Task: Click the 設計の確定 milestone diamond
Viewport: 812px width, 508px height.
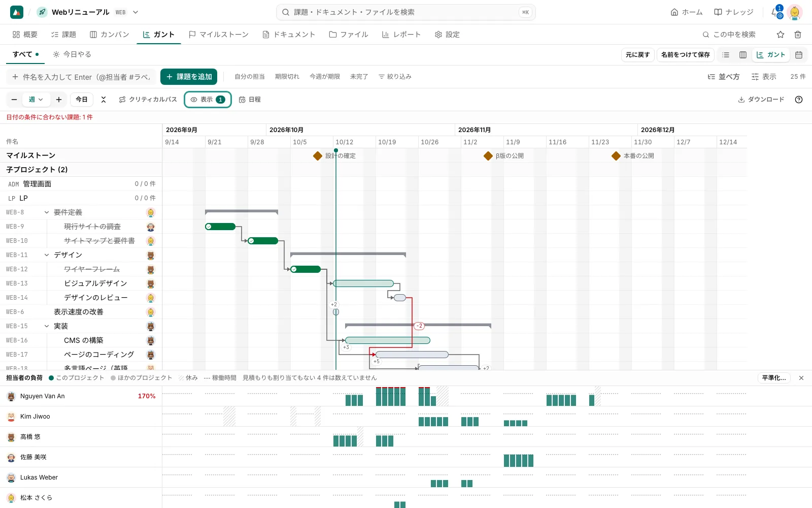Action: pos(318,156)
